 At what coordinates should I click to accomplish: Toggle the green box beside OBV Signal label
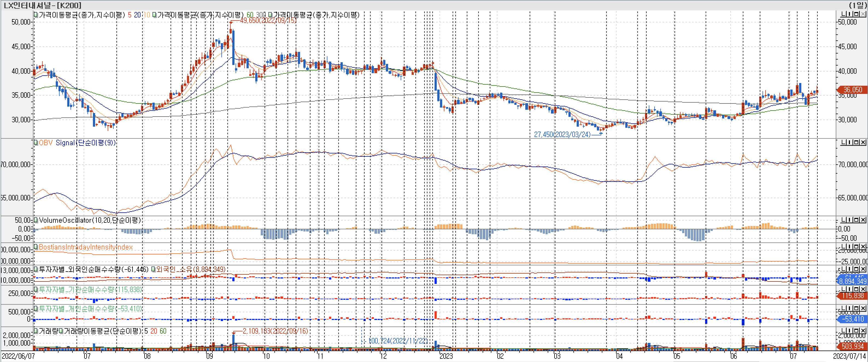pos(36,143)
